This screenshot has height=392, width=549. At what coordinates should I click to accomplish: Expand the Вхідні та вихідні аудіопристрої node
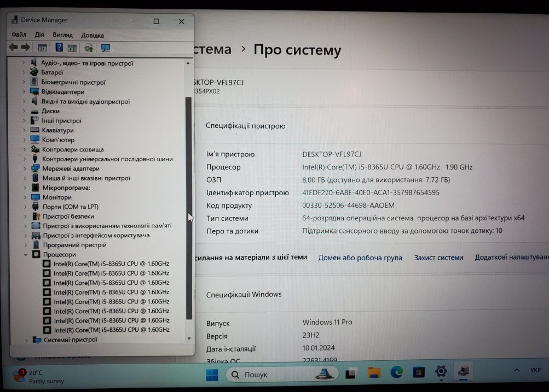point(24,101)
